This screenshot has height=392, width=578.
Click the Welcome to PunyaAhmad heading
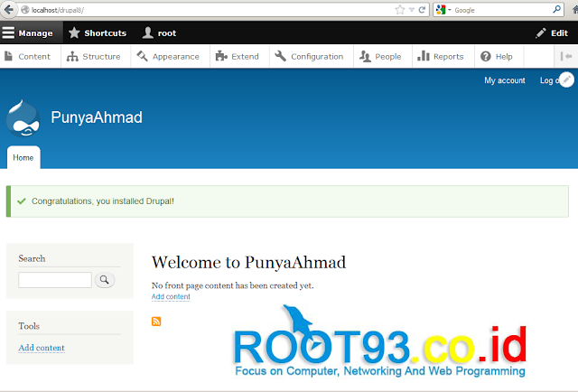249,262
